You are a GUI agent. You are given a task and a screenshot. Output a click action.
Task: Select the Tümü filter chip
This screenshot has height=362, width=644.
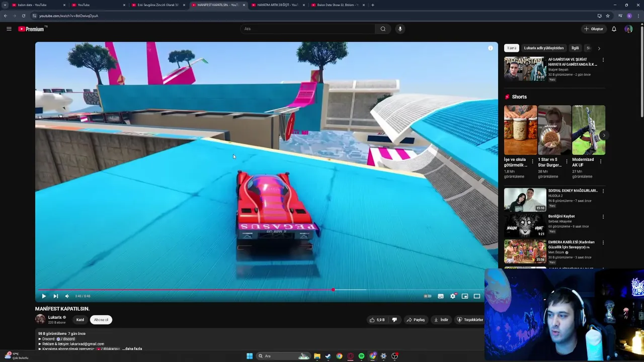click(512, 48)
